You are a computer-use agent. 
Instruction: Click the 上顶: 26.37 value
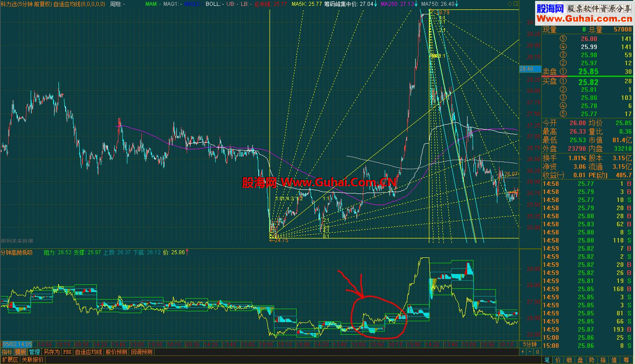coord(117,252)
